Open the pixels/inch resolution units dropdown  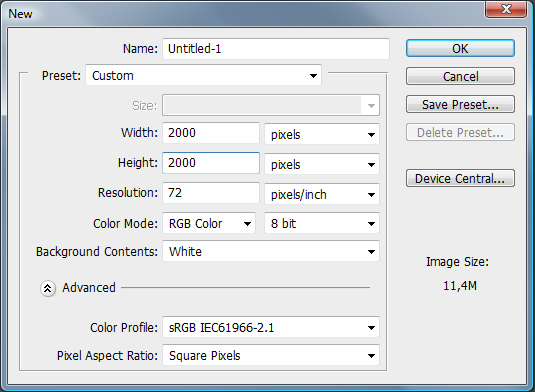point(322,194)
